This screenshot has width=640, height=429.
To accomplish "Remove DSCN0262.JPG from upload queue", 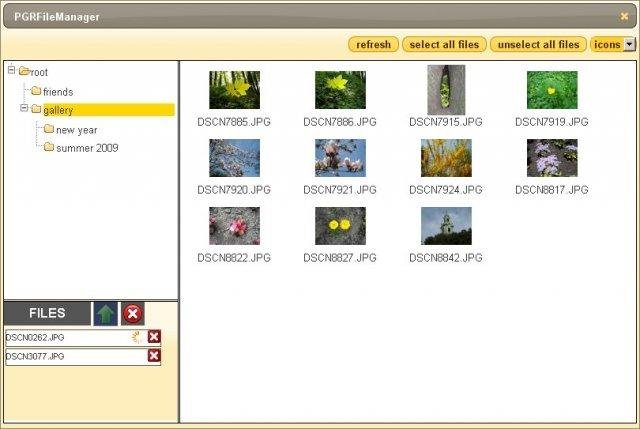I will point(154,337).
